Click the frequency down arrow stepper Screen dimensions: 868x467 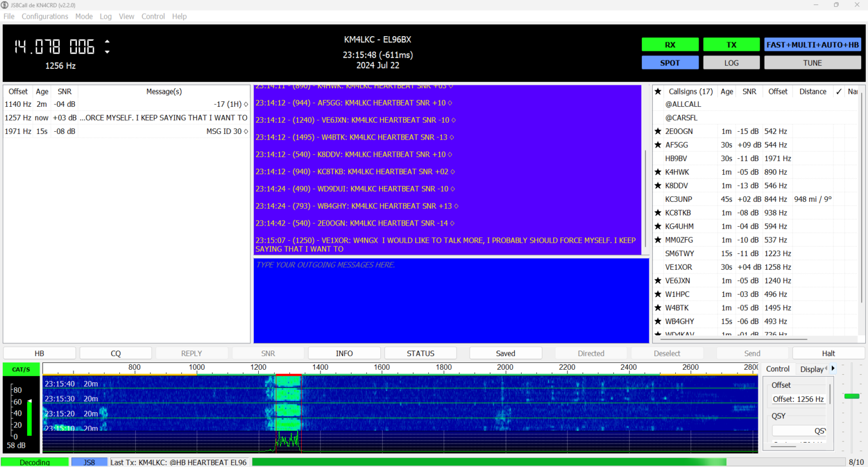pyautogui.click(x=107, y=52)
